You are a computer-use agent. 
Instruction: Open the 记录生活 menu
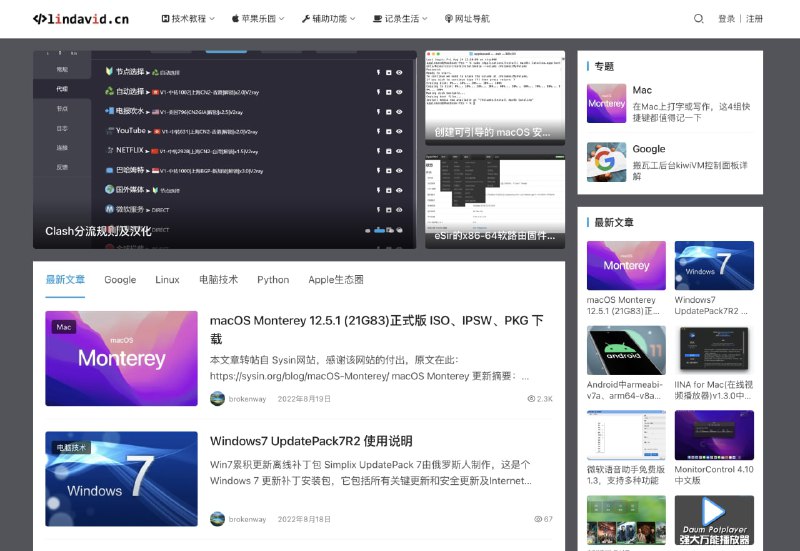pos(400,19)
